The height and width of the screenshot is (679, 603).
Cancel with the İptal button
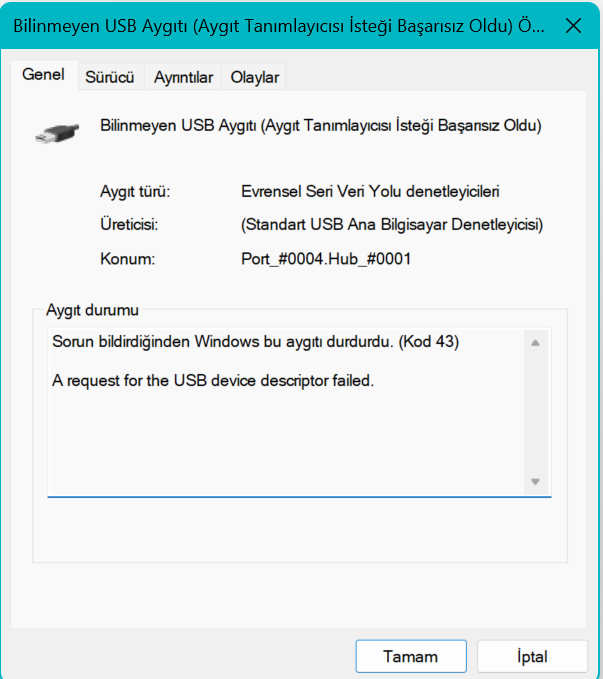coord(532,656)
